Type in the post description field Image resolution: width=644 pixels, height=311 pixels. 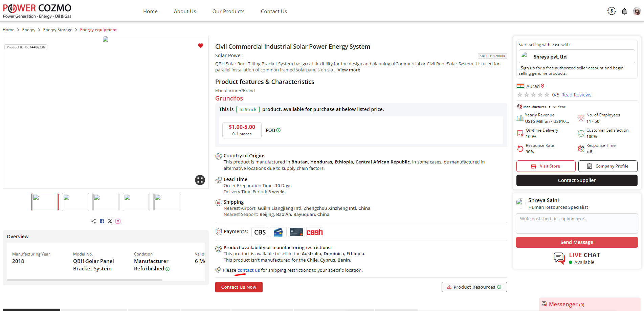click(x=577, y=223)
